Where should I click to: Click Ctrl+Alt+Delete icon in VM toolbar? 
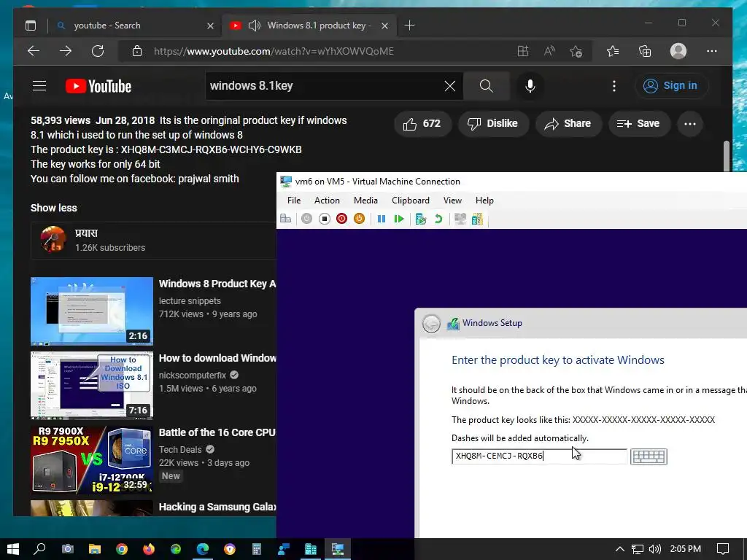(286, 219)
